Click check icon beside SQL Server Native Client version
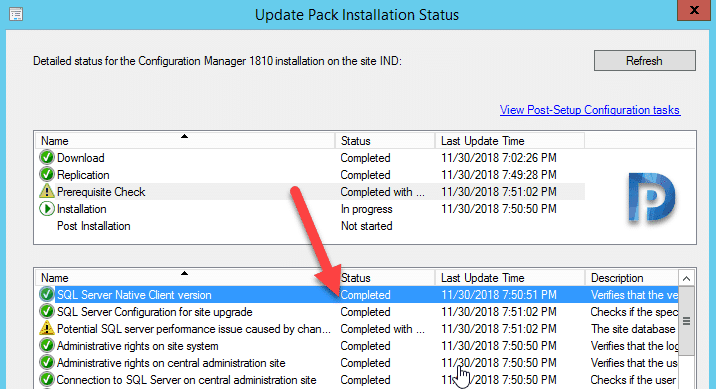 click(47, 294)
